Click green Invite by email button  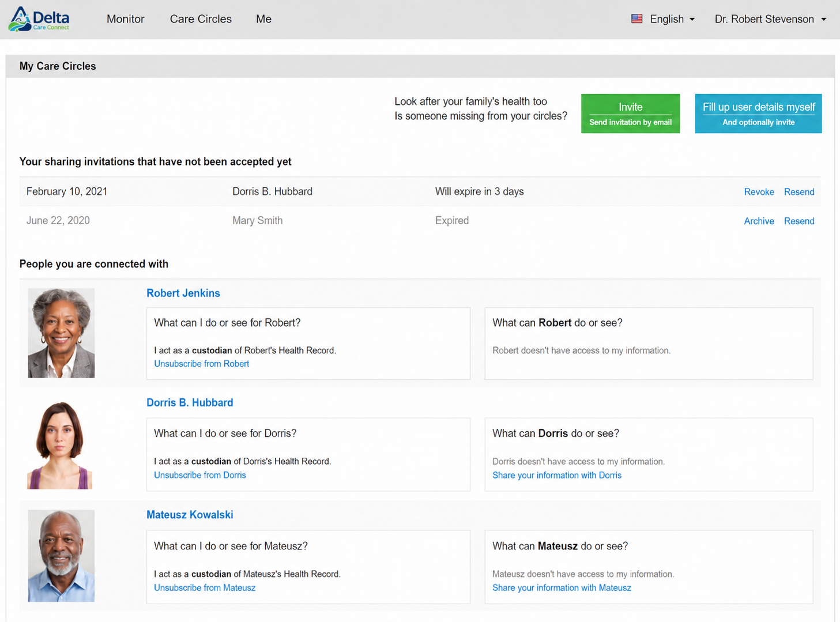click(x=630, y=114)
